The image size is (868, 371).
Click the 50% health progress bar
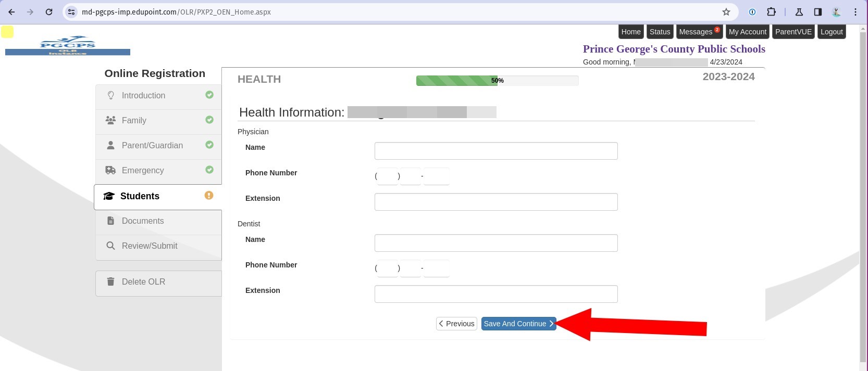tap(497, 81)
